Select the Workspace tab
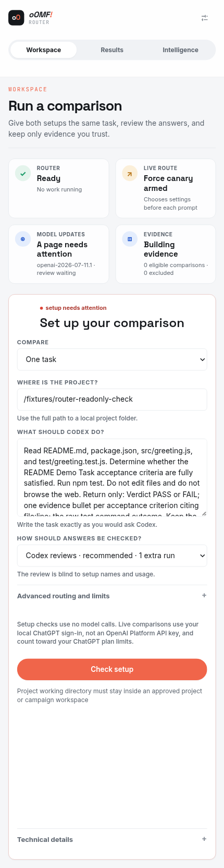The width and height of the screenshot is (224, 868). click(44, 50)
